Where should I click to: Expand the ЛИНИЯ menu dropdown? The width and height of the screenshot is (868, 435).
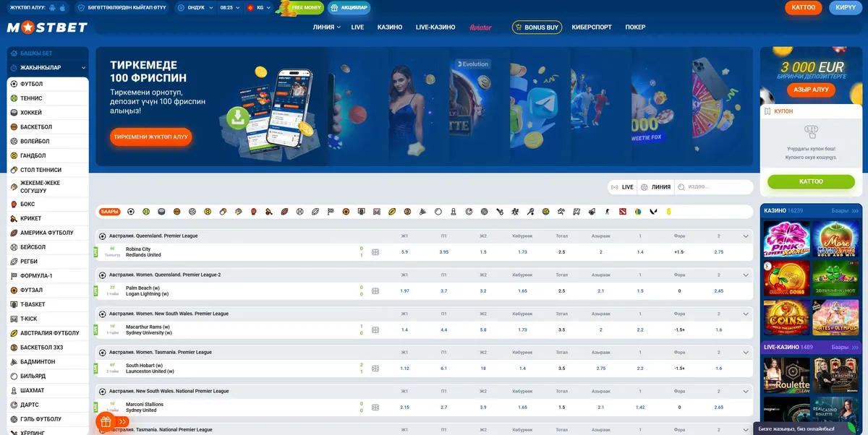327,27
